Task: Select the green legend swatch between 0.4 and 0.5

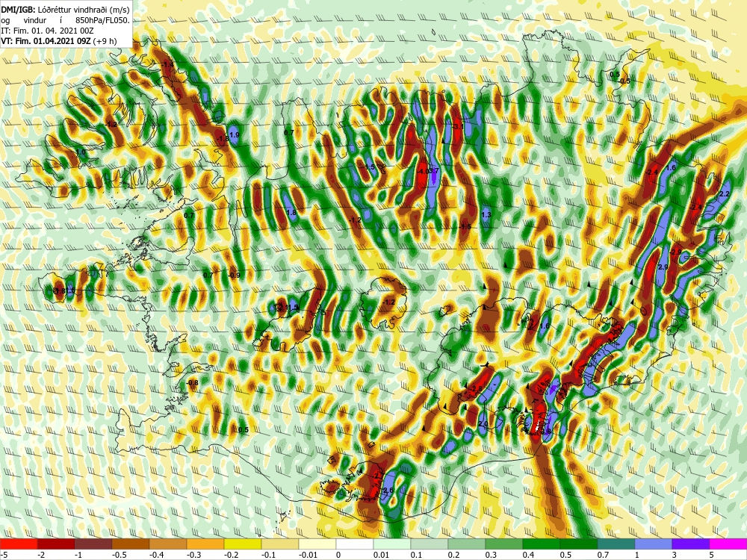Action: [x=542, y=544]
